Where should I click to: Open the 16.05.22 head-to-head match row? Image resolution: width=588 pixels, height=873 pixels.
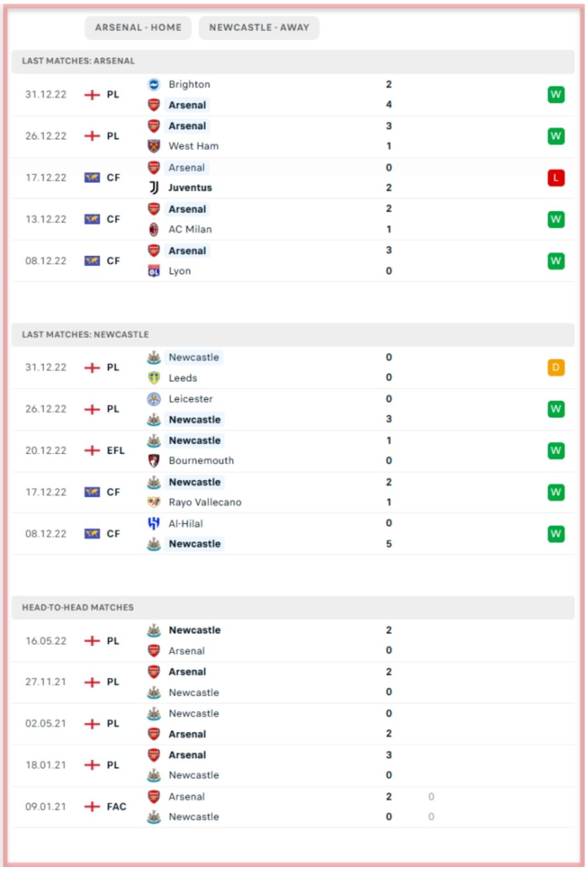click(x=292, y=641)
